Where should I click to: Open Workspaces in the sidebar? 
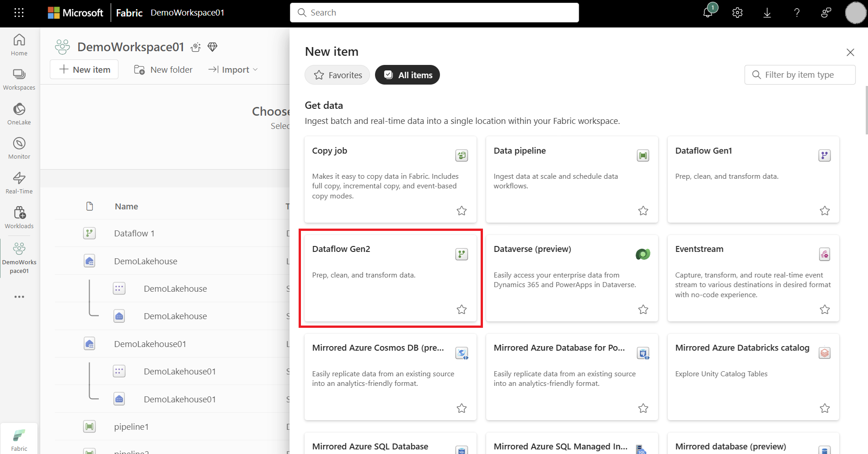[19, 80]
